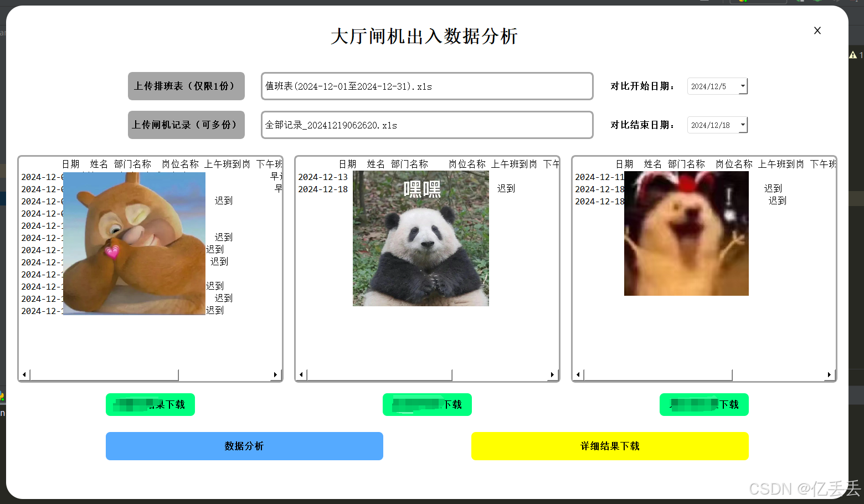864x504 pixels.
Task: Close the dialog with the X button
Action: 817,30
